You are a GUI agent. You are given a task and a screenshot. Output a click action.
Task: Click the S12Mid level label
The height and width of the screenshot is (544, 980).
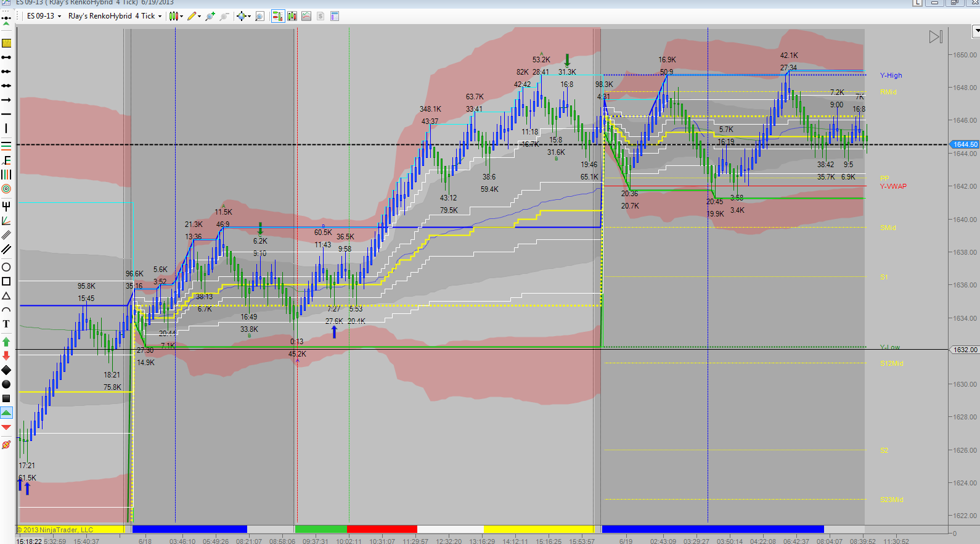click(x=892, y=363)
